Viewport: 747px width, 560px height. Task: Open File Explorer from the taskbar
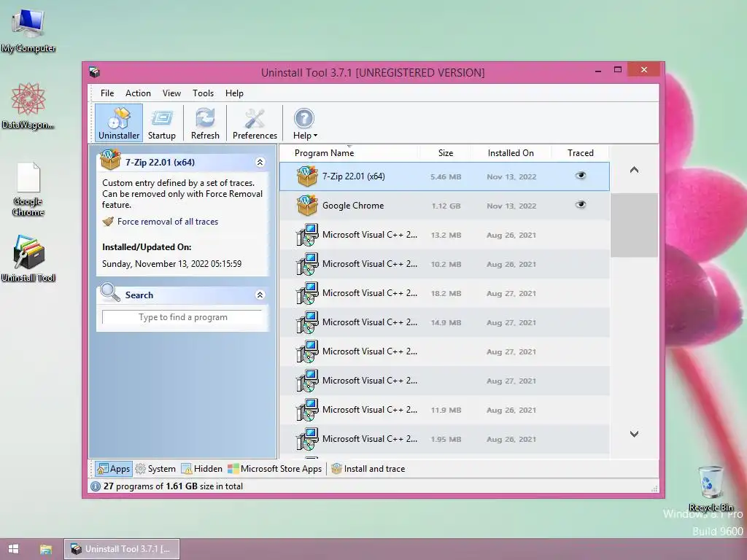tap(46, 549)
